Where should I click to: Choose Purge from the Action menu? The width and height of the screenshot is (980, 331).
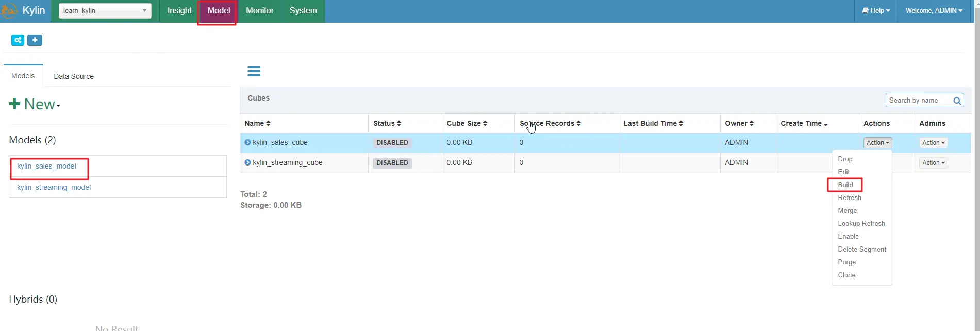pyautogui.click(x=846, y=262)
